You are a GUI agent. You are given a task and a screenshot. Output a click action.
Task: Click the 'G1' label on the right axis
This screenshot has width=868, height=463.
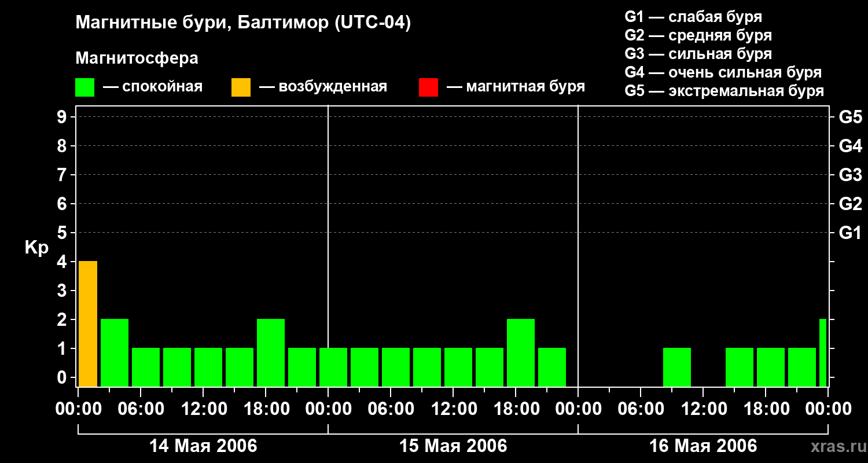point(850,233)
